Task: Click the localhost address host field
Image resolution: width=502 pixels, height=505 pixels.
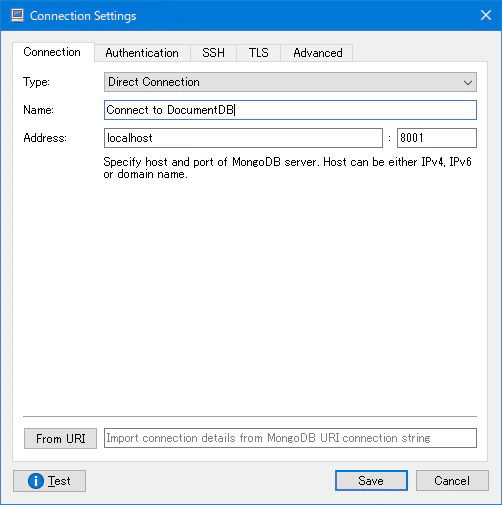Action: pos(243,138)
